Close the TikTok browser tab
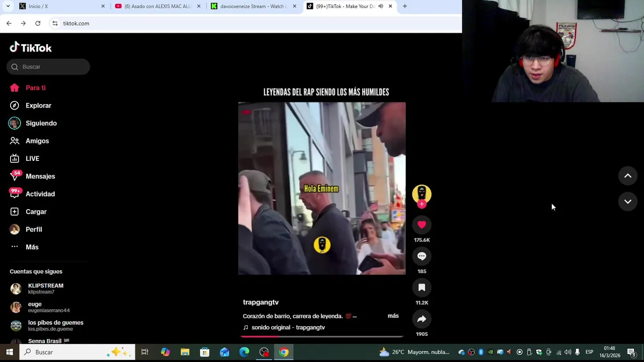This screenshot has height=362, width=644. click(390, 7)
